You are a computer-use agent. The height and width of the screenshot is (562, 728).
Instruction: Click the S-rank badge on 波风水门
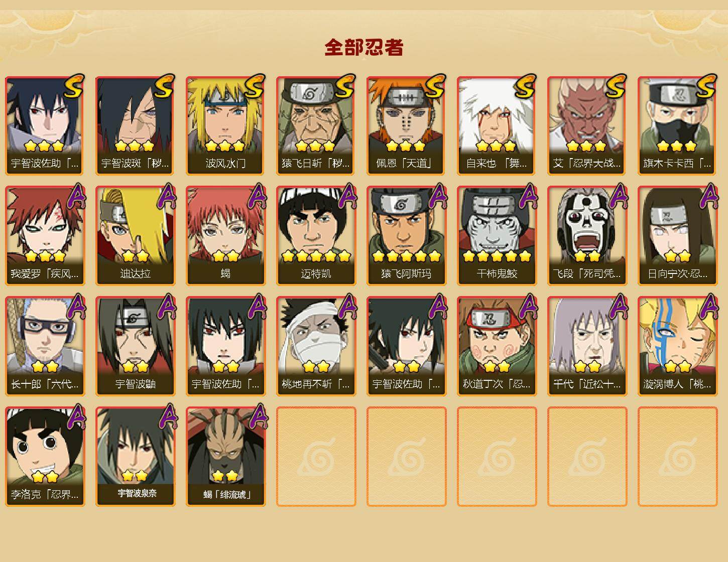[255, 86]
